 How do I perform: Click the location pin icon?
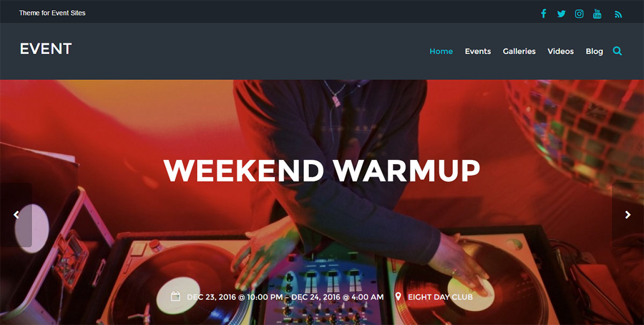click(398, 297)
